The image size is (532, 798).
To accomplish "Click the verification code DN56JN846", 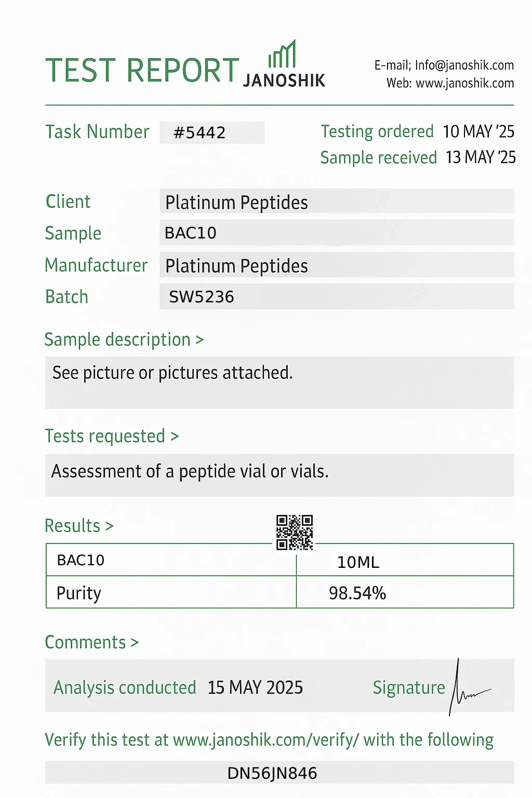I will point(272,773).
